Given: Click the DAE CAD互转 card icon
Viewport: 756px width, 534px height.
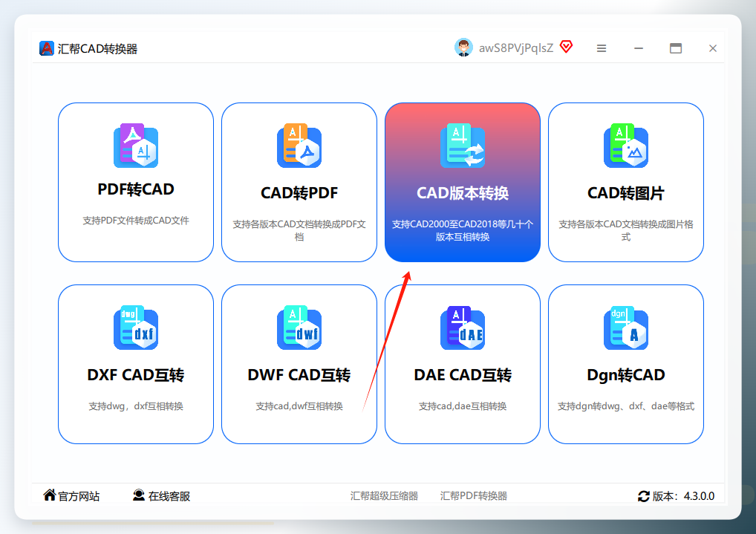Looking at the screenshot, I should (463, 328).
